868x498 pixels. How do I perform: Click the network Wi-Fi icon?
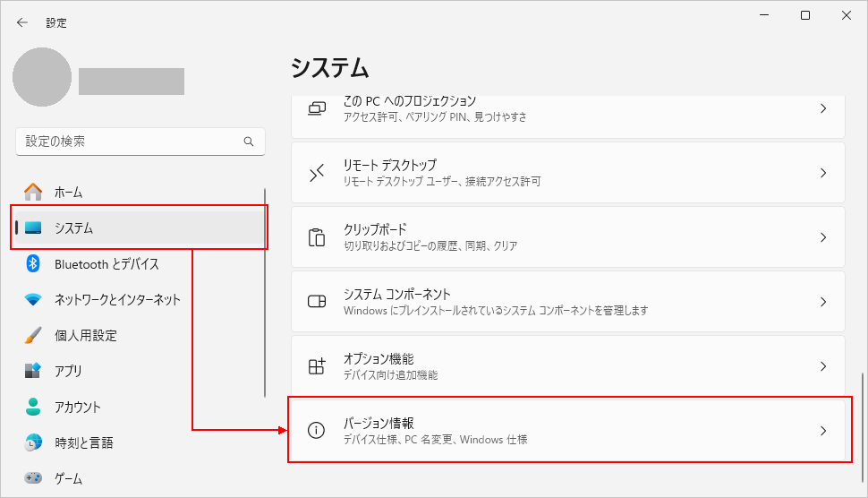coord(33,300)
